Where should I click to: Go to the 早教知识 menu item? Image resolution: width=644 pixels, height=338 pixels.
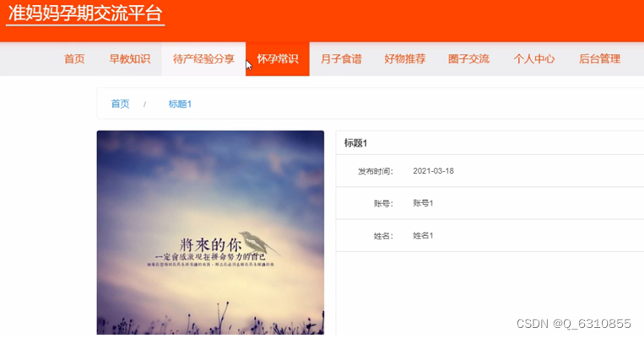coord(130,59)
